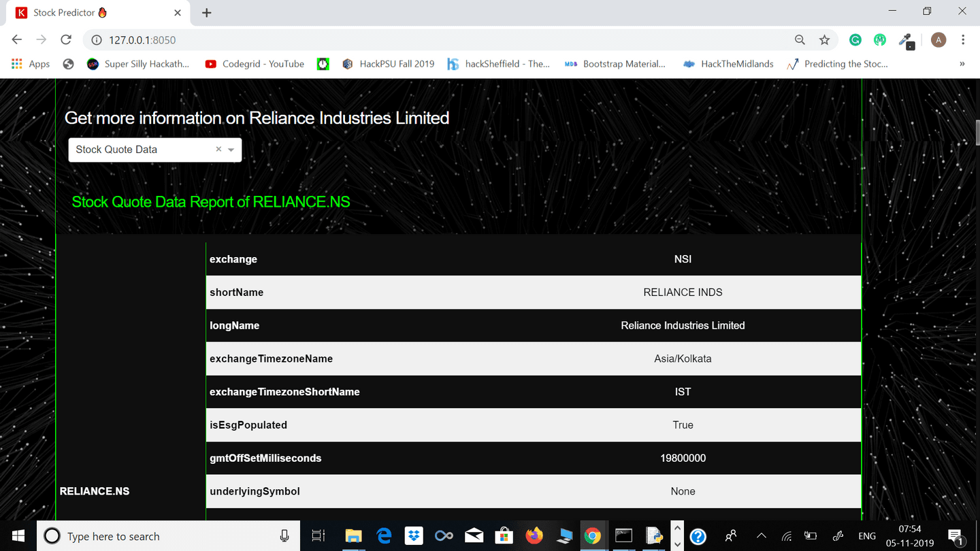Expand the Stock Quote Data dropdown arrow
The image size is (980, 551).
point(231,150)
